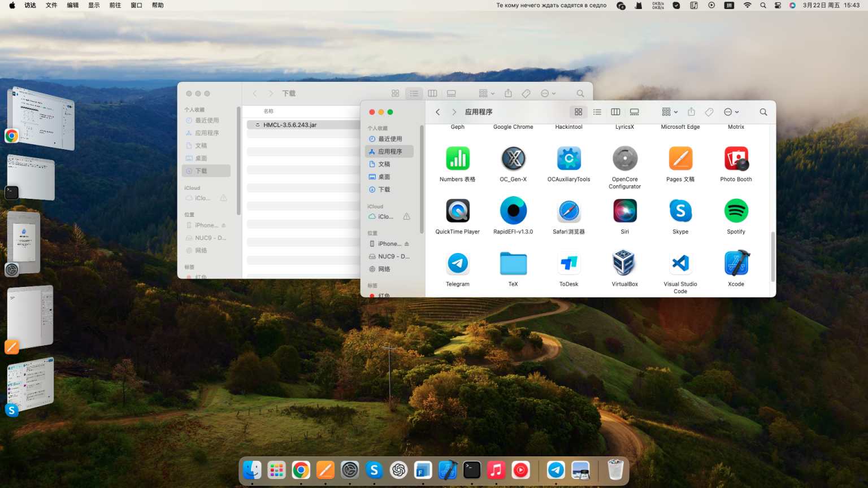
Task: Open the group-by dropdown in Finder toolbar
Action: coord(670,112)
